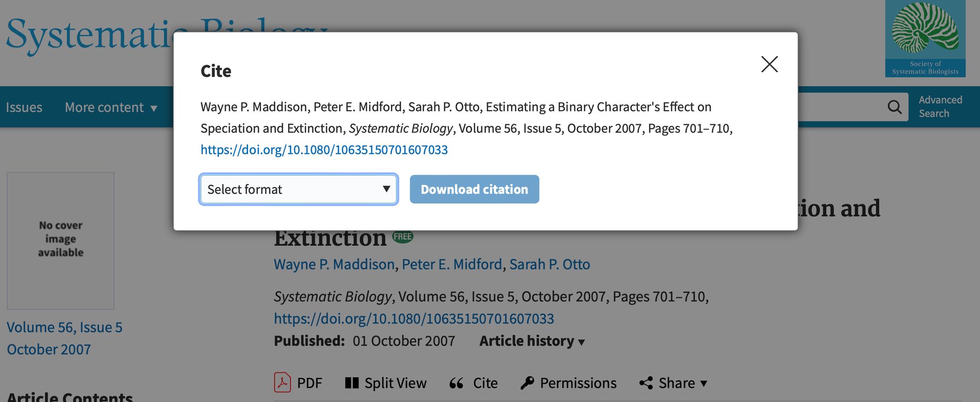Click the green FREE badge
This screenshot has height=402, width=980.
point(403,237)
